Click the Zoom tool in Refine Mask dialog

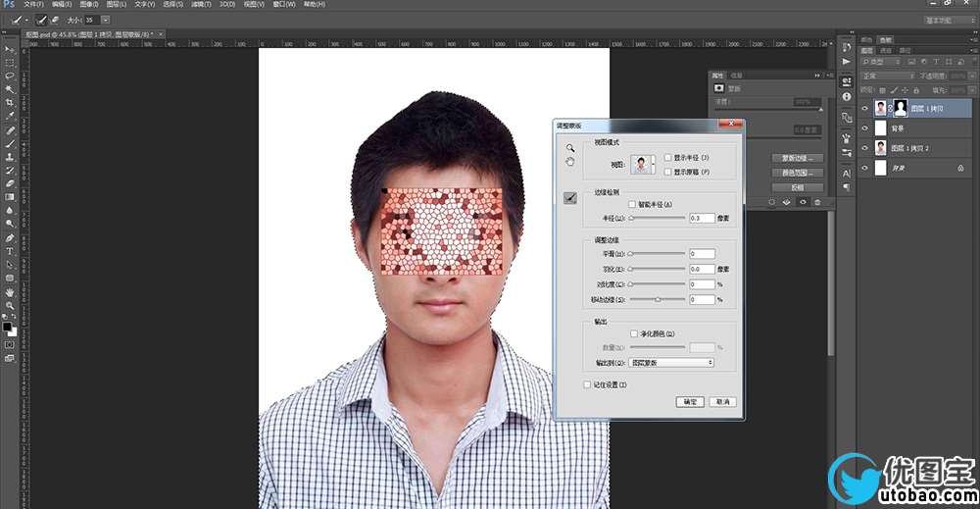point(570,148)
